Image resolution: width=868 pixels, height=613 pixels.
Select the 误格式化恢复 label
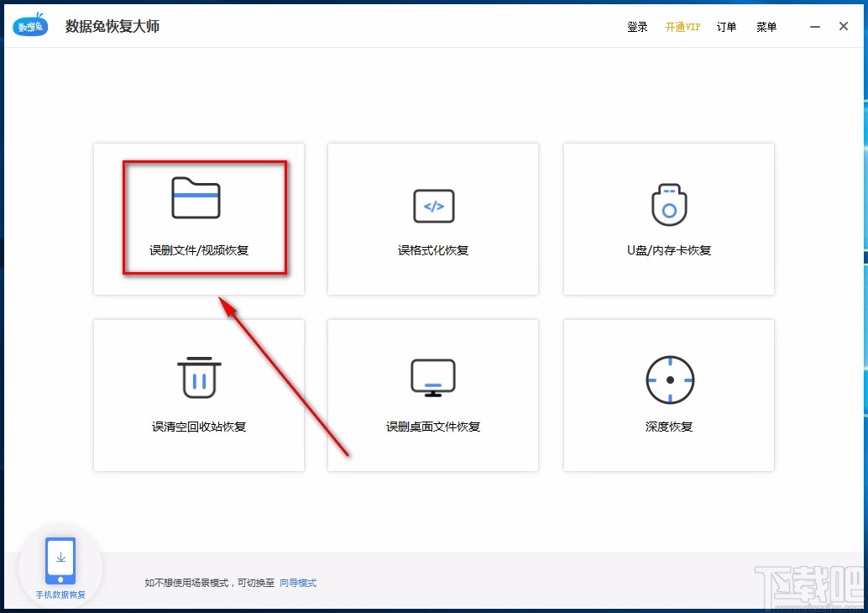click(x=433, y=250)
